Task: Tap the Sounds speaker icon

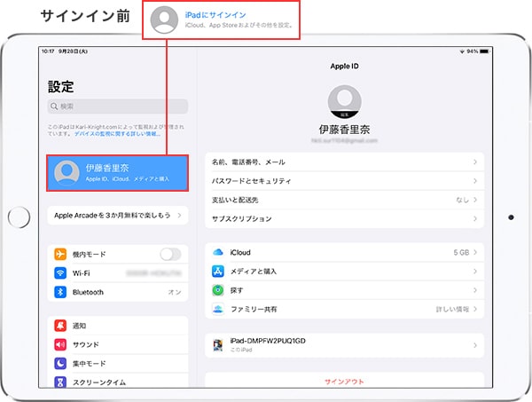Action: tap(60, 344)
